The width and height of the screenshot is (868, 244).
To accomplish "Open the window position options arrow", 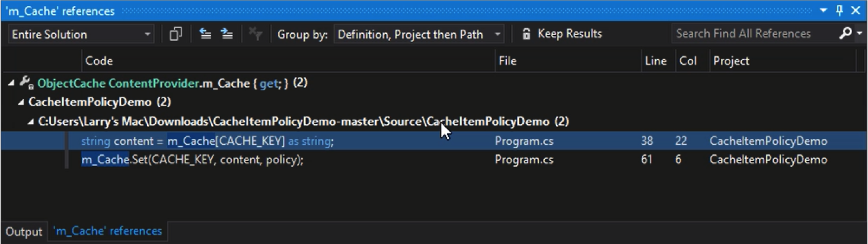I will 824,11.
